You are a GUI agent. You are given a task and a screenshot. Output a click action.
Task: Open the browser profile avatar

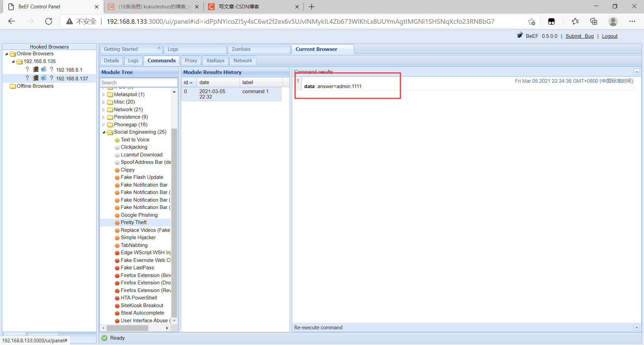[613, 21]
